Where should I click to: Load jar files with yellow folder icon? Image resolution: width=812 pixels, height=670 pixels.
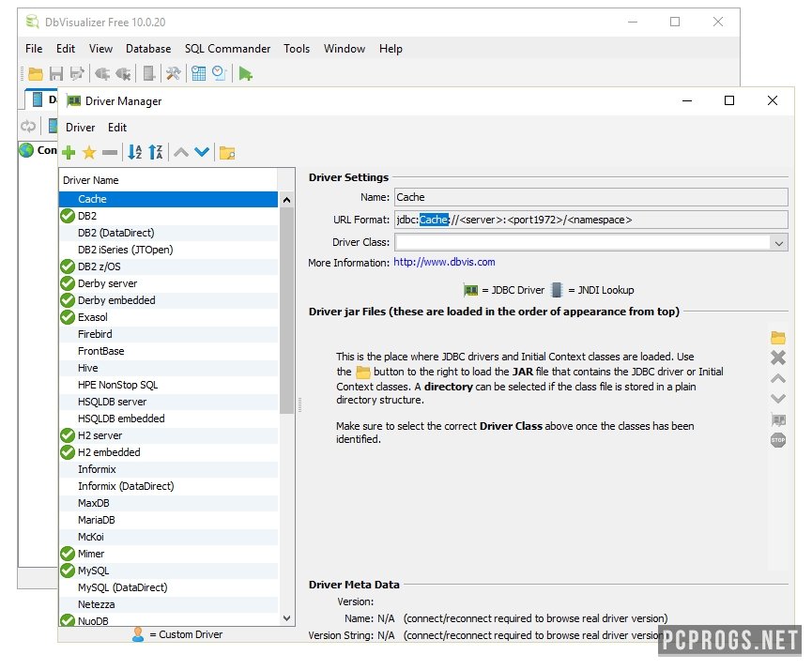tap(778, 338)
